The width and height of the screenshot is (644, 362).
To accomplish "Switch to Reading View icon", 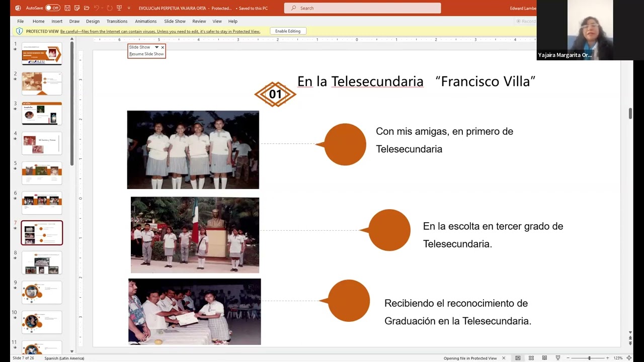I will coord(544,358).
